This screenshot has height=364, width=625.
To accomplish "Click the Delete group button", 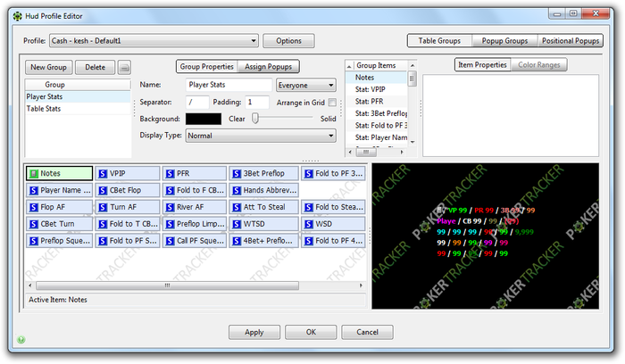I will coord(96,67).
